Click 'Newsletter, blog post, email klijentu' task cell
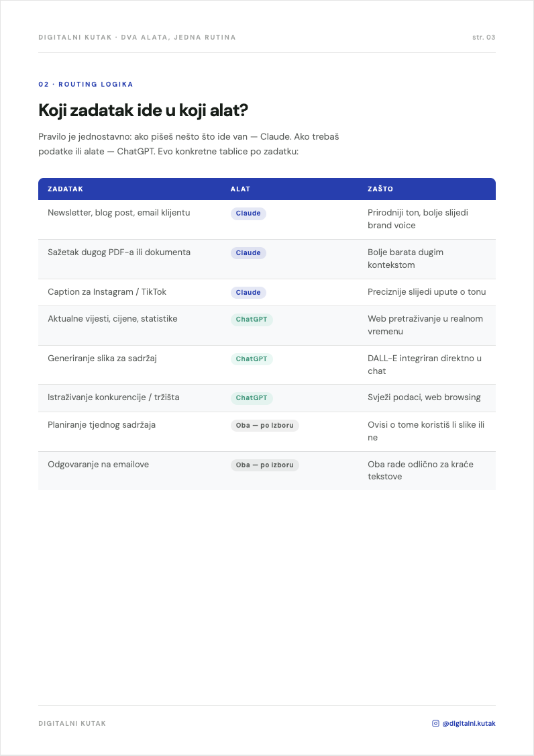 (119, 213)
